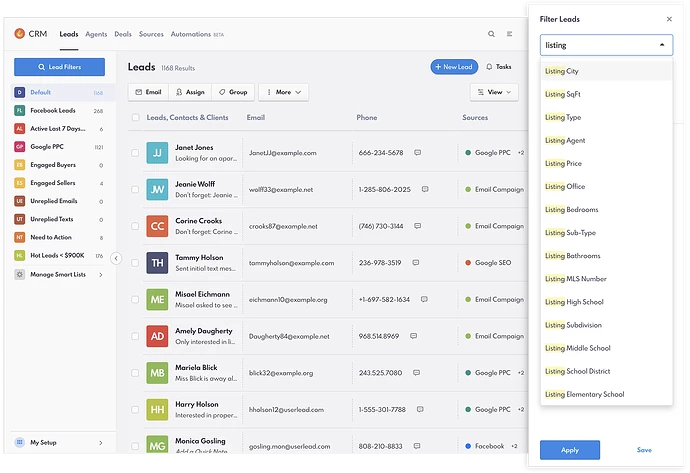The image size is (690, 473).
Task: Check the select-all leads checkbox in header
Action: 135,118
